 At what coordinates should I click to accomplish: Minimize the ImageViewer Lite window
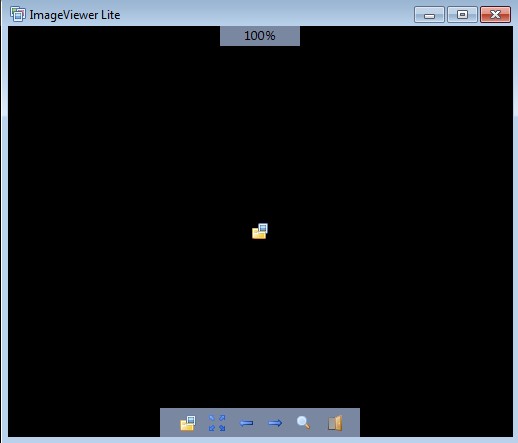click(x=429, y=15)
